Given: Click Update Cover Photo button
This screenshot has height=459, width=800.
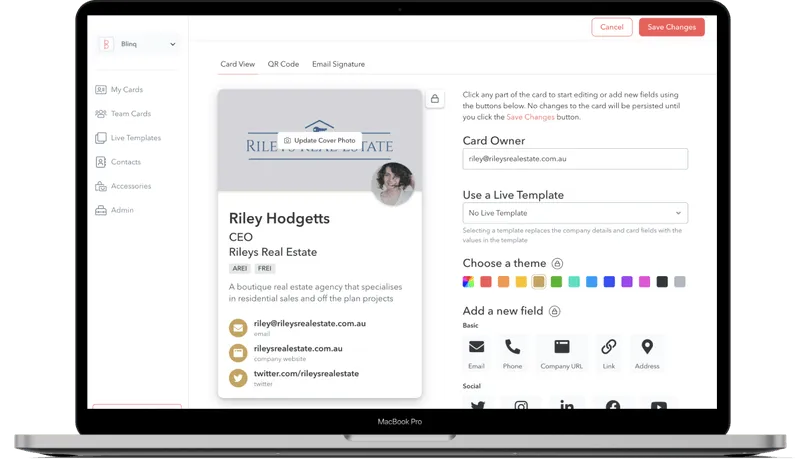Looking at the screenshot, I should coord(319,140).
